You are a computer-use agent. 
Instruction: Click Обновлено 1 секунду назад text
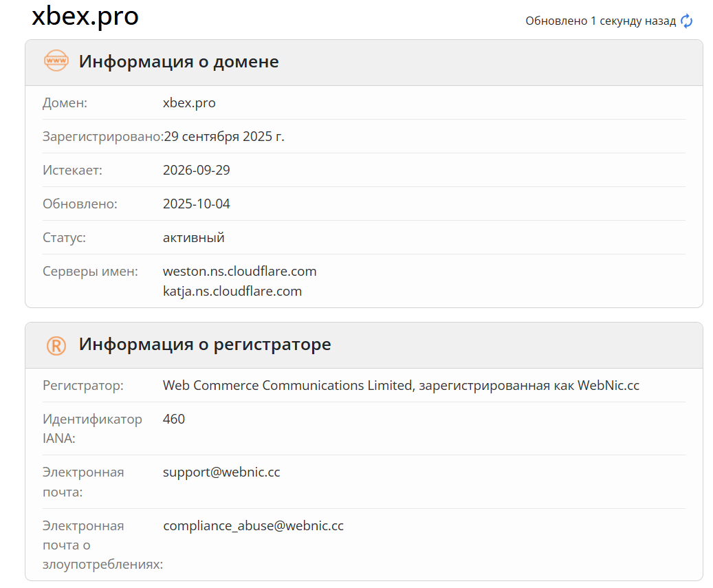(x=600, y=21)
